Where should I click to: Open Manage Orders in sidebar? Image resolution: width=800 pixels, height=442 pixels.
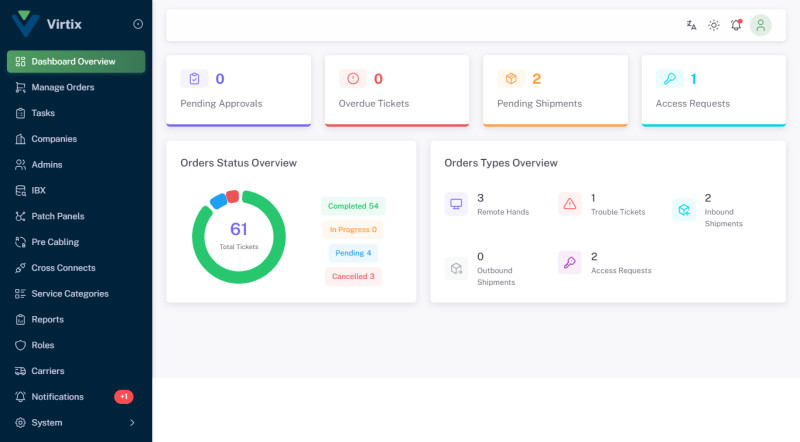pos(62,87)
